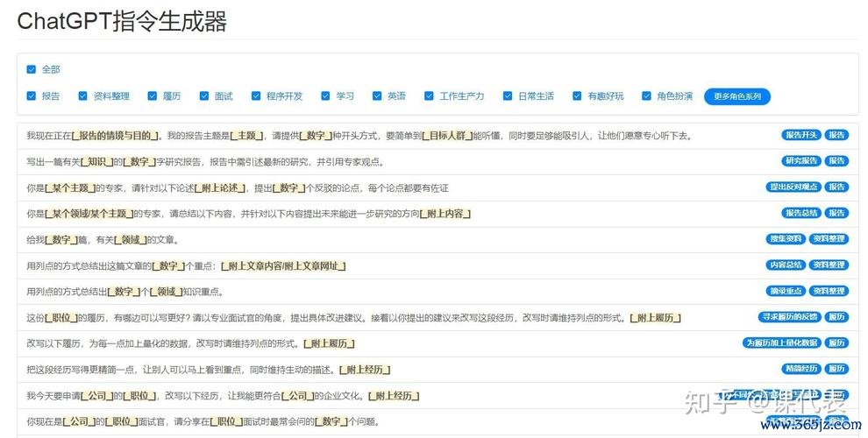Toggle the 角色扮演 filter checkbox
The height and width of the screenshot is (438, 868).
click(x=646, y=96)
